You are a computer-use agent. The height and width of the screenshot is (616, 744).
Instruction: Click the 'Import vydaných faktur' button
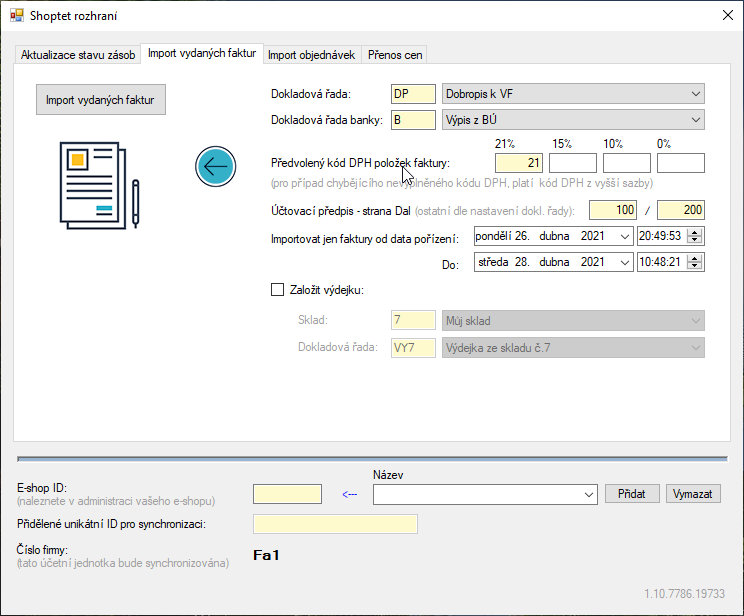[101, 100]
